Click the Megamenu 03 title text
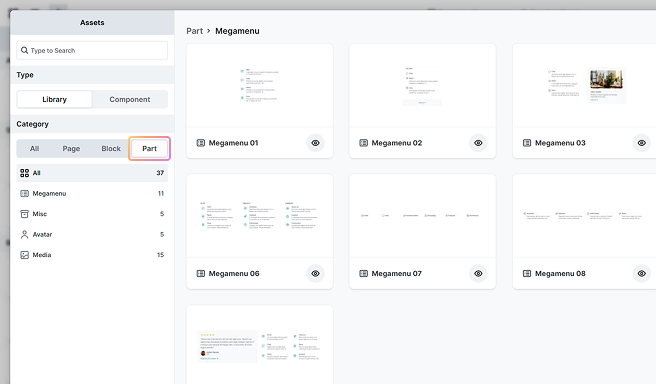This screenshot has width=656, height=384. 560,143
